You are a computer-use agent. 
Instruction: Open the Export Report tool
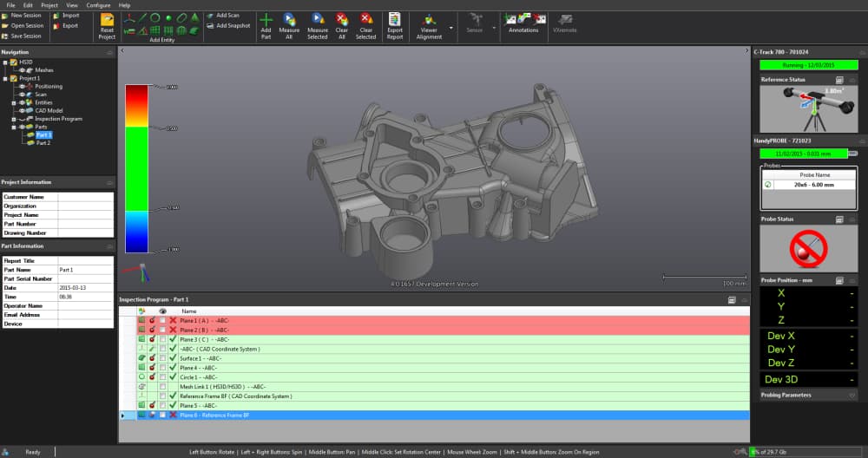pyautogui.click(x=395, y=19)
